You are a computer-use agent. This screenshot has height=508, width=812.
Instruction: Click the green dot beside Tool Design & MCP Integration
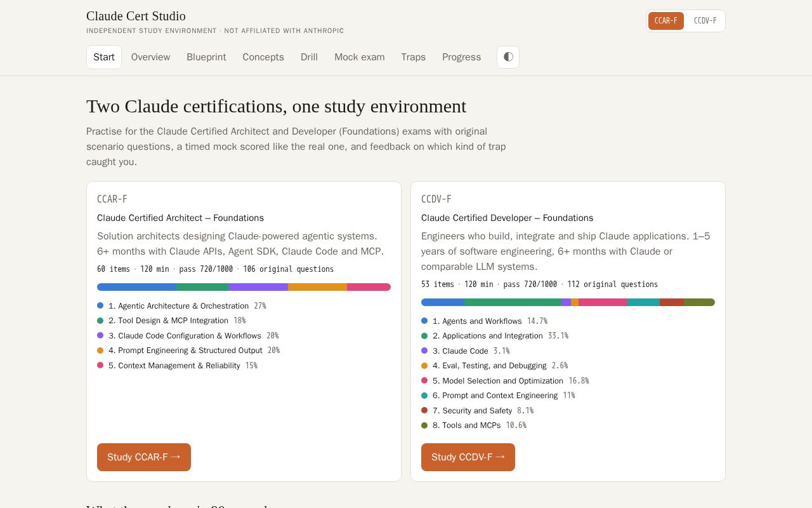100,321
